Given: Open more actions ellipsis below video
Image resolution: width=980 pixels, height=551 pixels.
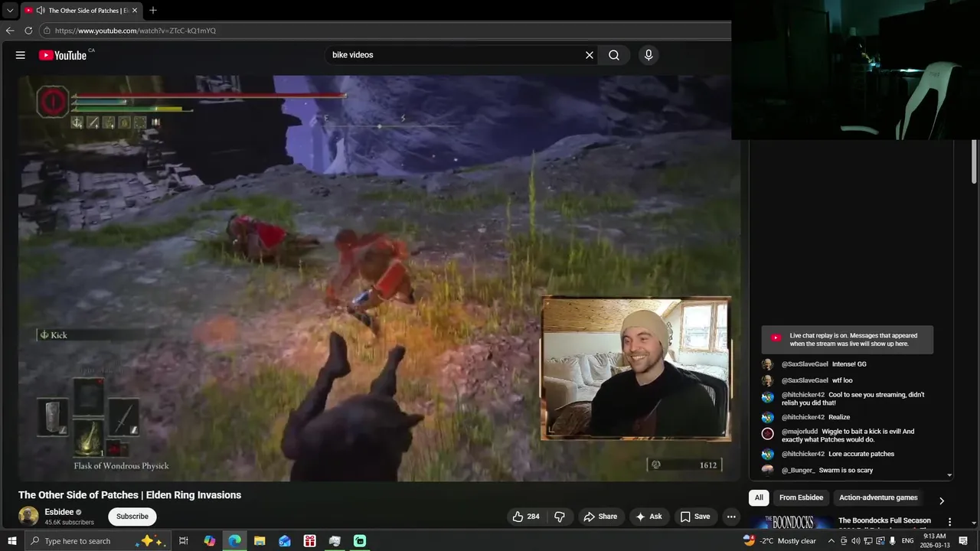Looking at the screenshot, I should 731,517.
